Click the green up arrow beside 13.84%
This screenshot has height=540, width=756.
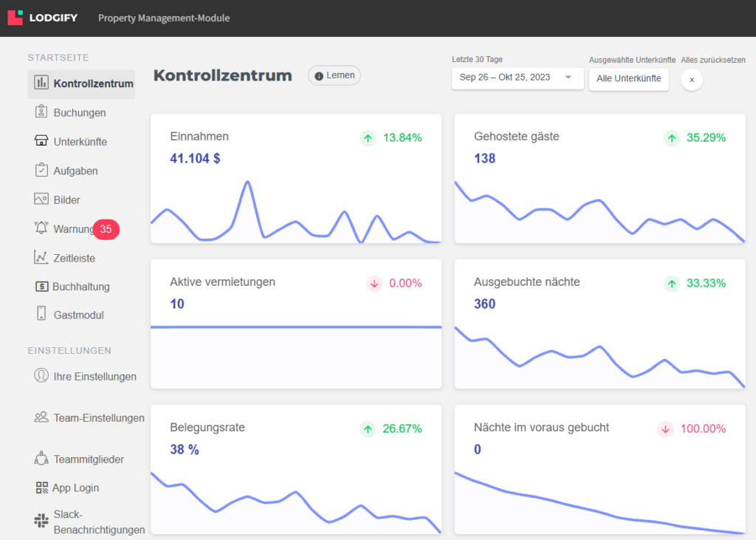click(x=368, y=138)
